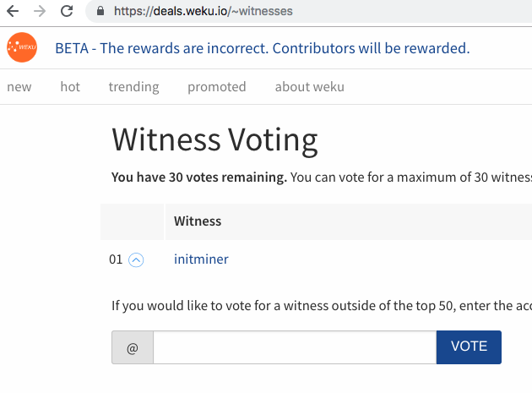The width and height of the screenshot is (532, 393).
Task: Click the rank number 01
Action: coord(117,259)
